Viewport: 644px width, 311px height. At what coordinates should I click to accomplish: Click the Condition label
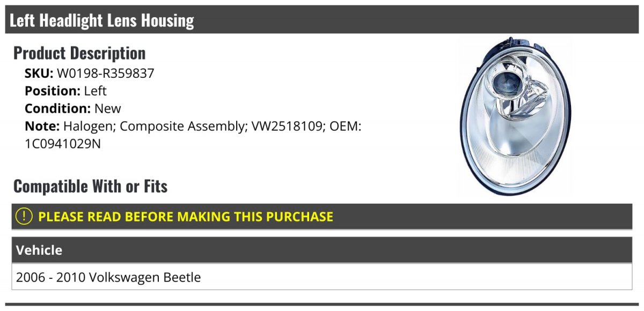[58, 108]
